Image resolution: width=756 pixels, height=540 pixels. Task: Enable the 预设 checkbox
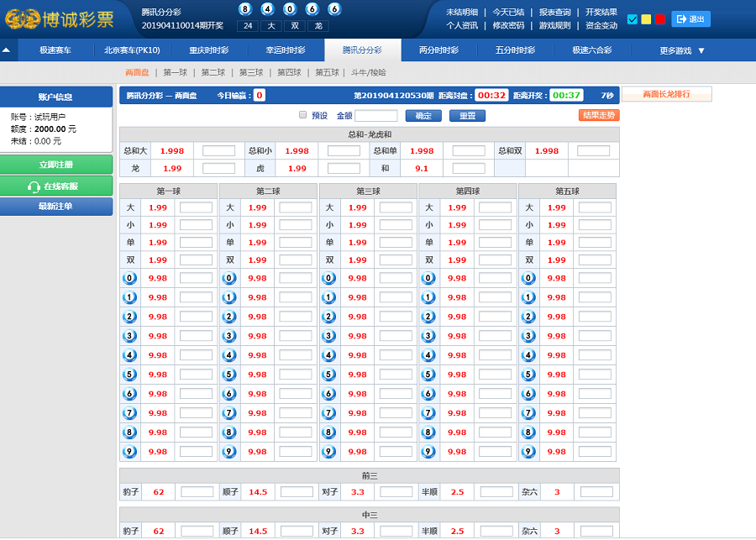coord(302,115)
